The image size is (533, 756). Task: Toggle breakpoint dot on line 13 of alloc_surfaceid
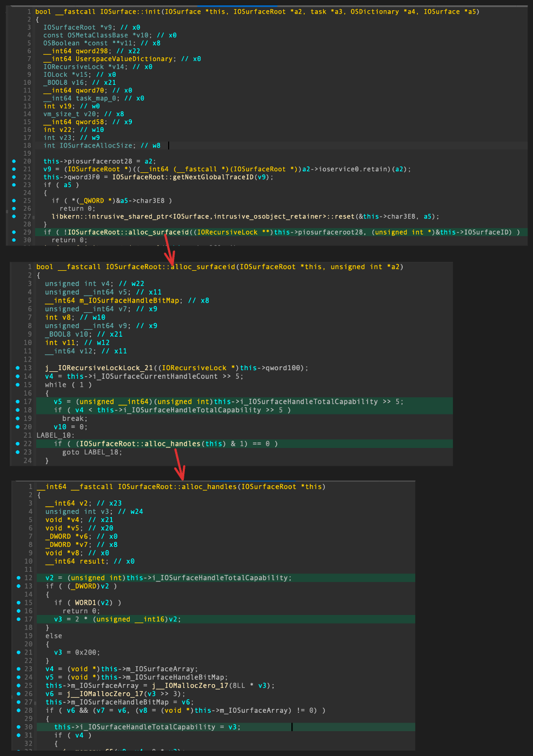tap(18, 367)
